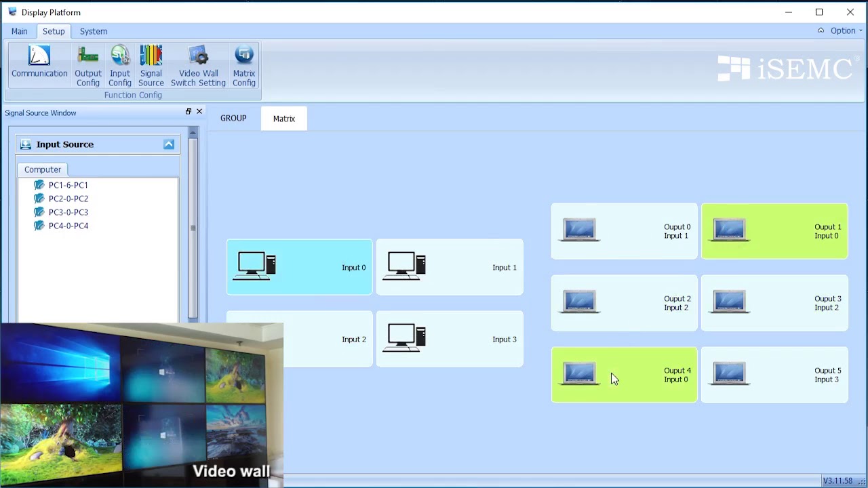Viewport: 868px width, 488px height.
Task: Click the video wall preview thumbnail
Action: coord(142,405)
